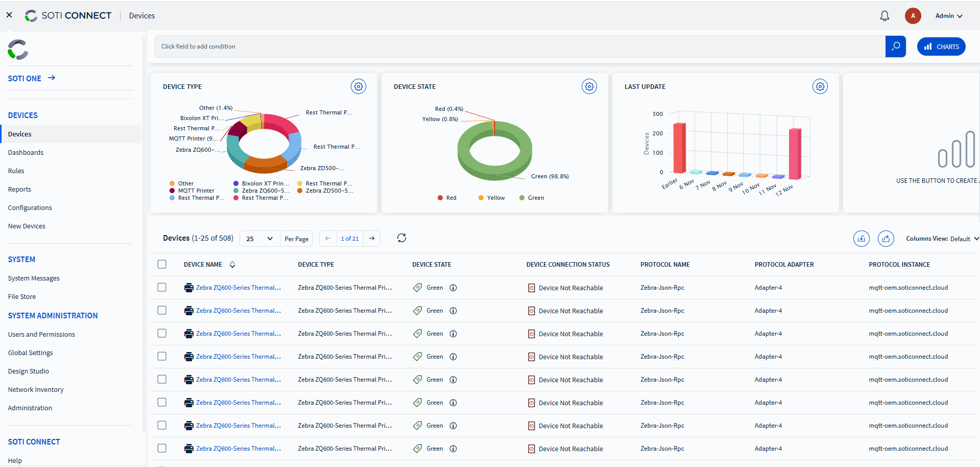Check the sixth device row checkbox
Image resolution: width=980 pixels, height=467 pixels.
point(162,402)
